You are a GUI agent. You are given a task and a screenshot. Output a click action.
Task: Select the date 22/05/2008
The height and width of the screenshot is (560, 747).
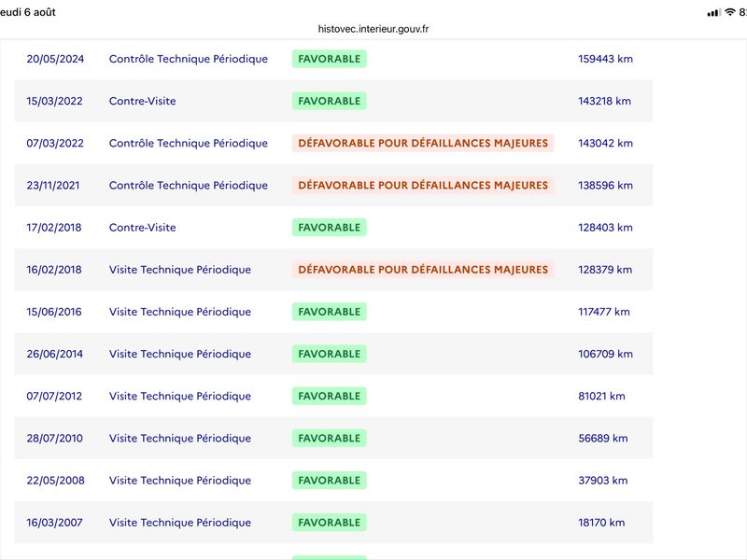tap(55, 480)
